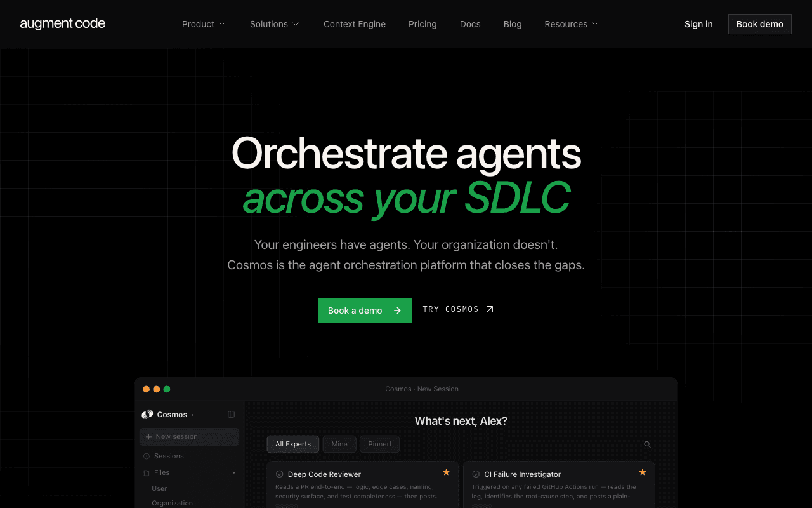Switch to the Mine tab

(x=339, y=444)
